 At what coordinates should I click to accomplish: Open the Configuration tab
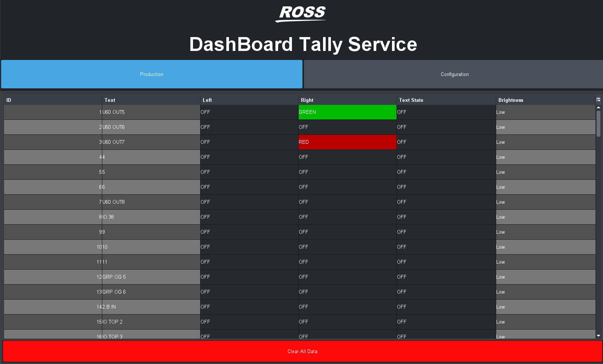[453, 74]
